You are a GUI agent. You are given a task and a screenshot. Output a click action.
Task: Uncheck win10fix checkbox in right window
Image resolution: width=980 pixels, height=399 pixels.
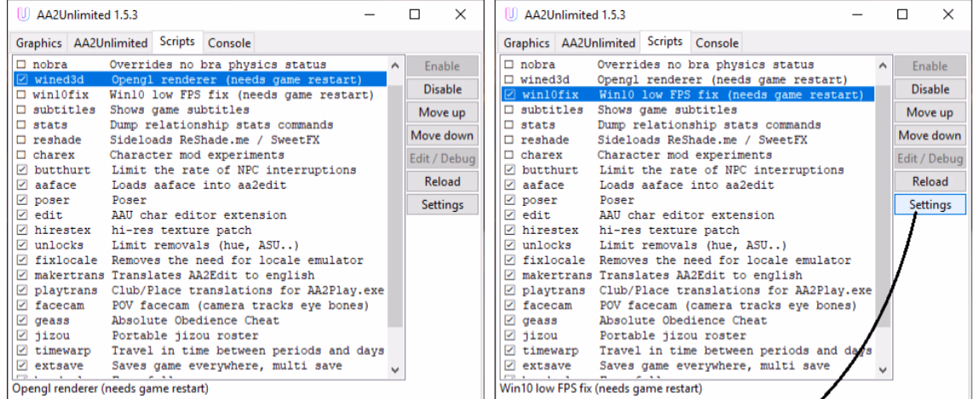[509, 95]
